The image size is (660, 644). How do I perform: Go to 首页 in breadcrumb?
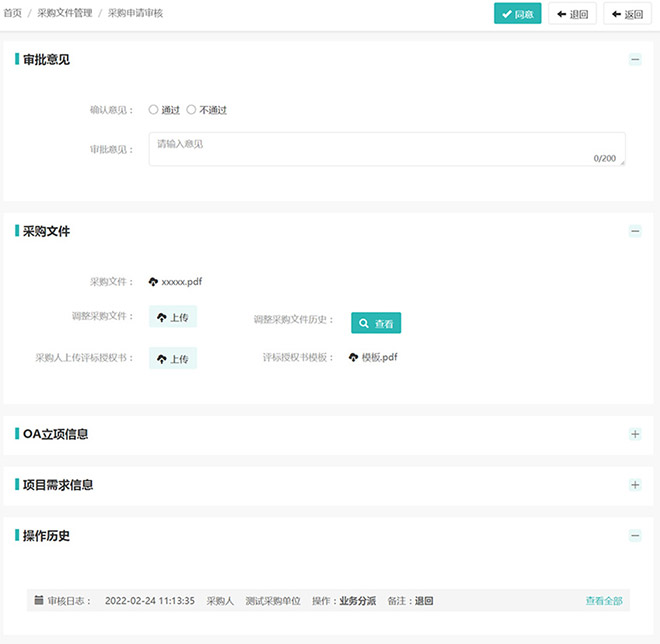click(x=13, y=14)
